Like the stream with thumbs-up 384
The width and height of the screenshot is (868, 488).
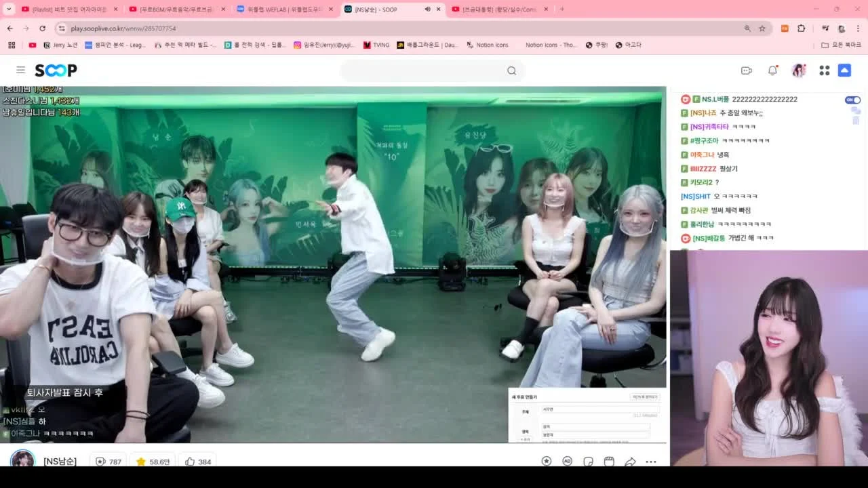tap(198, 462)
